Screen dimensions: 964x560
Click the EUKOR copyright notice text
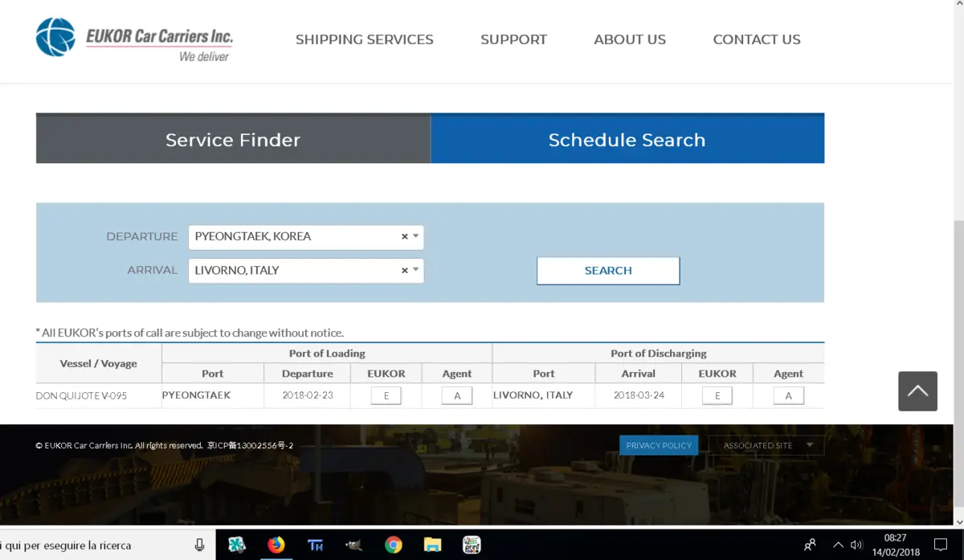pos(165,445)
